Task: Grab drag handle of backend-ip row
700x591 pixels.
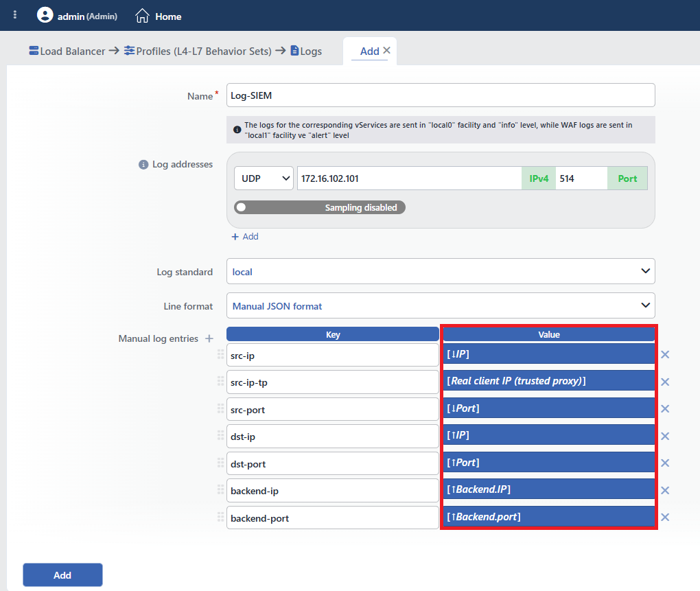Action: tap(220, 489)
